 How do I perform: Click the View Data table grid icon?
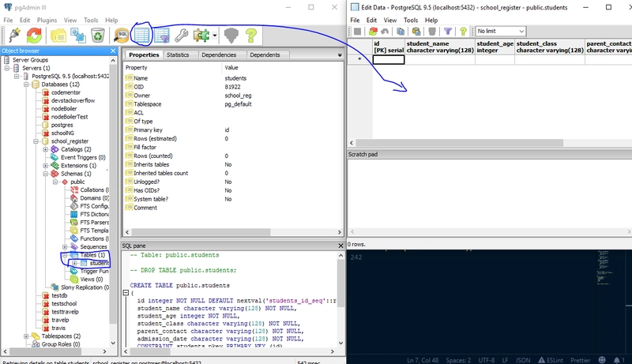point(142,35)
